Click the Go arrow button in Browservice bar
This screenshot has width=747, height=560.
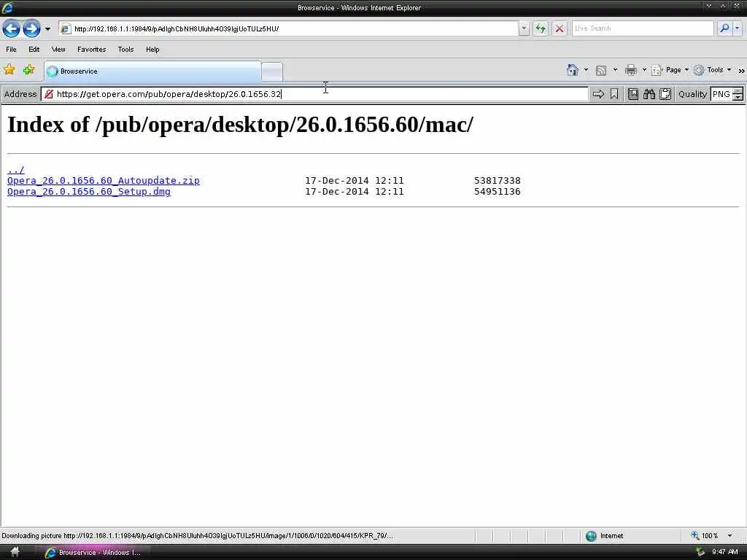click(598, 94)
